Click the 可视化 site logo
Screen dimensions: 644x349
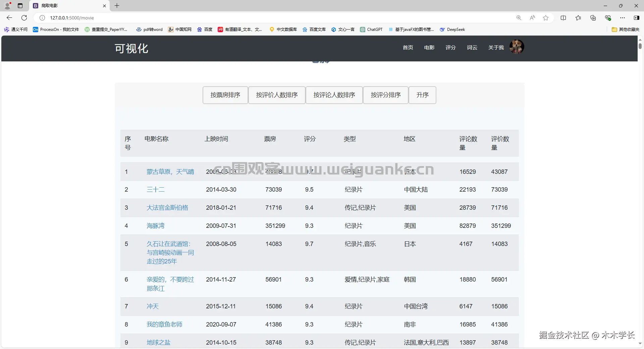tap(131, 49)
